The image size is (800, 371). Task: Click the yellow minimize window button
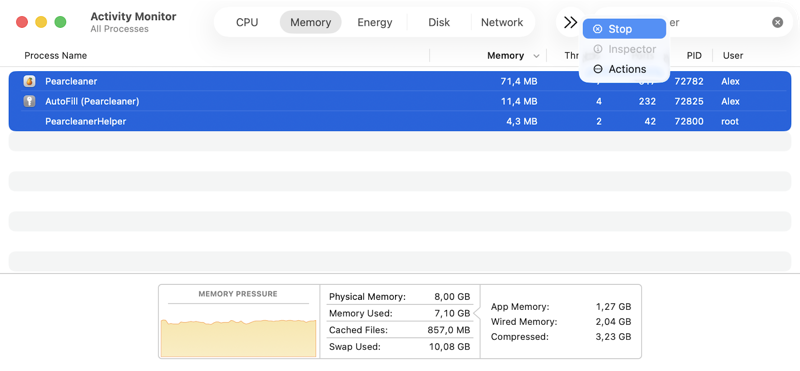[41, 22]
